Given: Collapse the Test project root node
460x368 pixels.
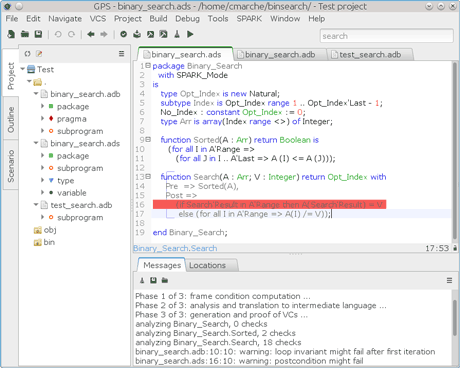Looking at the screenshot, I should pos(23,69).
